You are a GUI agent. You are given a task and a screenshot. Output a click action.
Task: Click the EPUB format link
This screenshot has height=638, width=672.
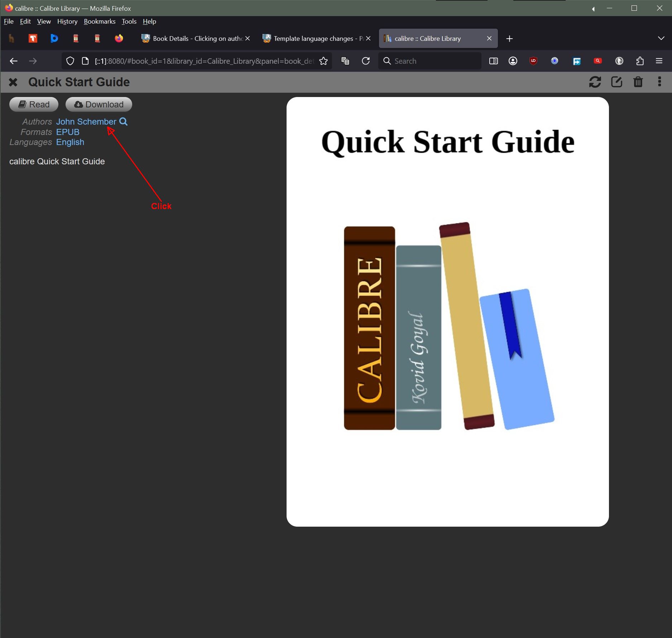pos(68,132)
